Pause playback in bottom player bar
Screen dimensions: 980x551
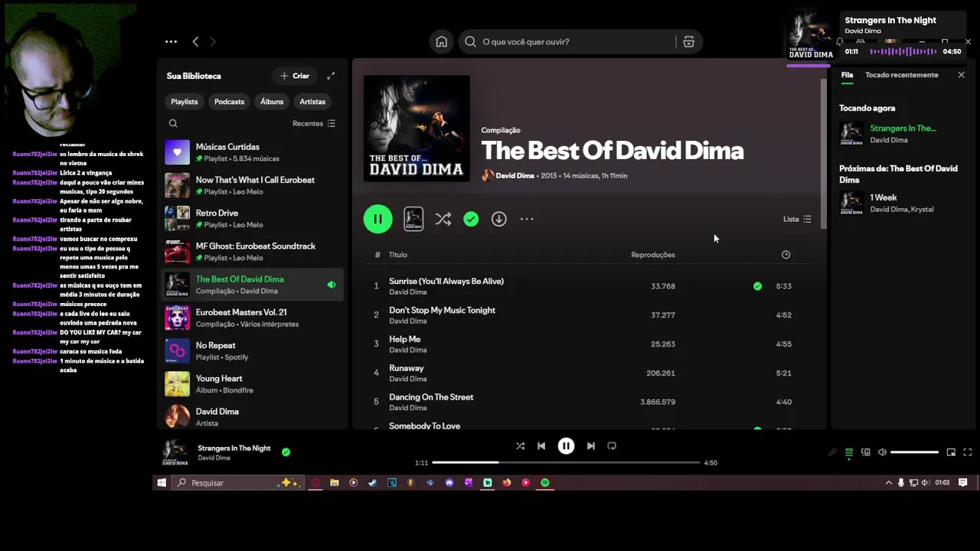coord(566,446)
